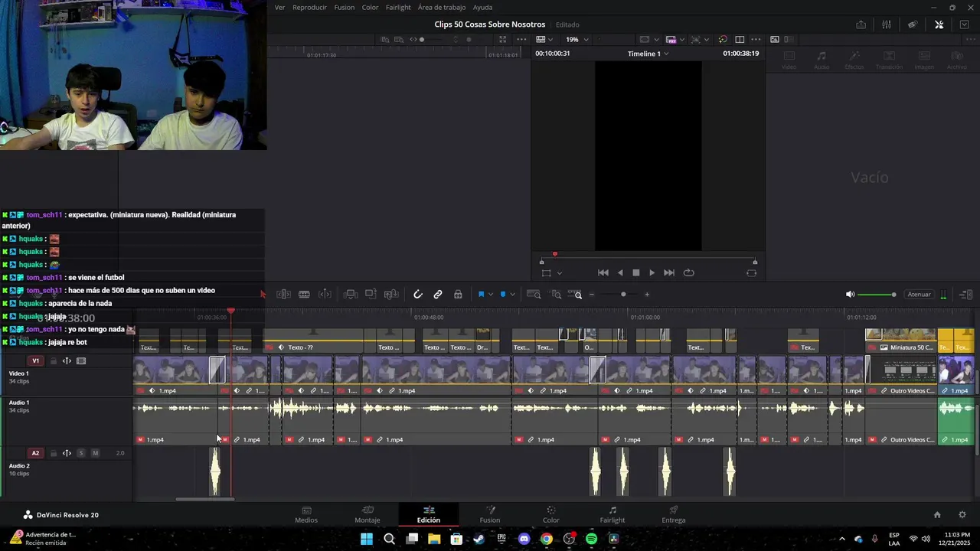The image size is (980, 551).
Task: Select the trim edit mode tool
Action: coord(283,295)
